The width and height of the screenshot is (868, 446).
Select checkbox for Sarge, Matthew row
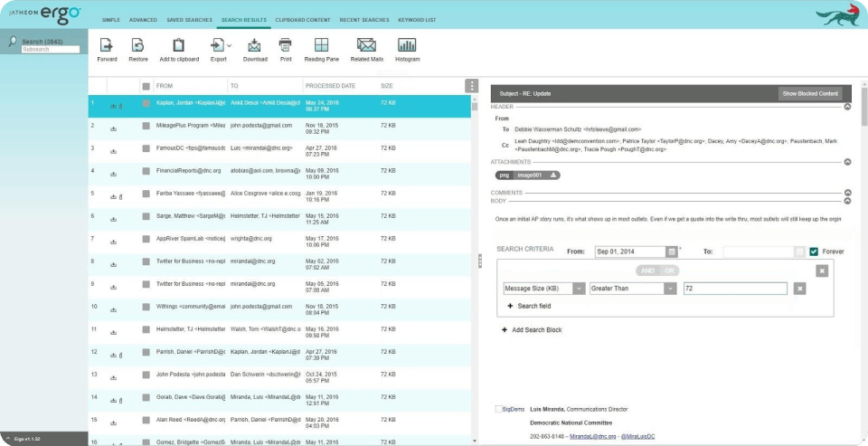pyautogui.click(x=146, y=216)
